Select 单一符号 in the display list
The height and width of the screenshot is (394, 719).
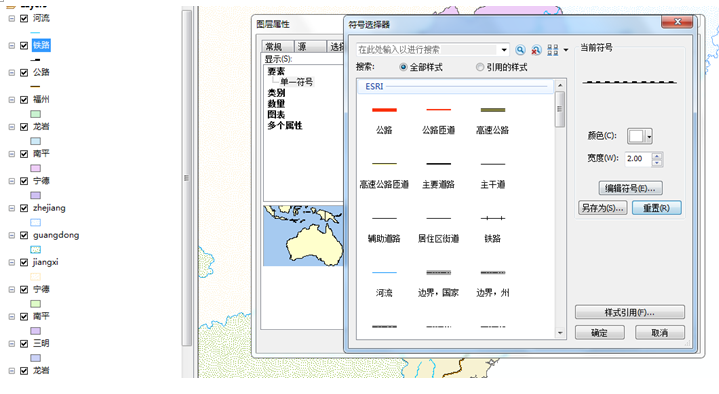pos(296,82)
